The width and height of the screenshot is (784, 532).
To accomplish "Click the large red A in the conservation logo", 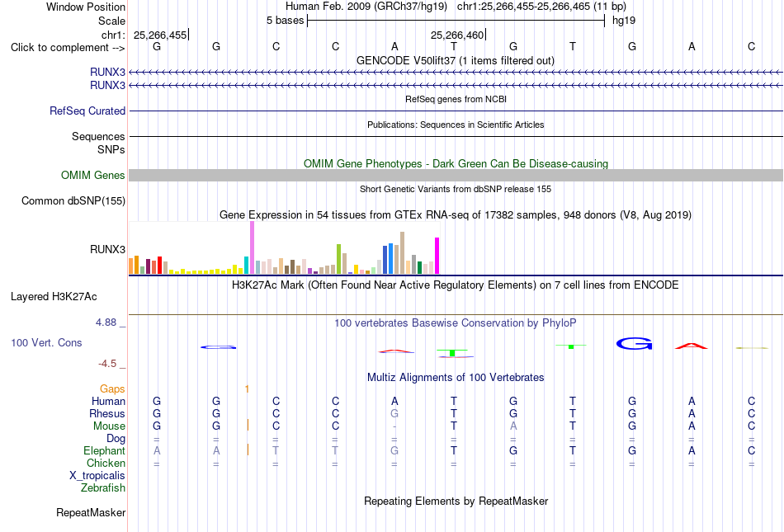I will pyautogui.click(x=692, y=346).
